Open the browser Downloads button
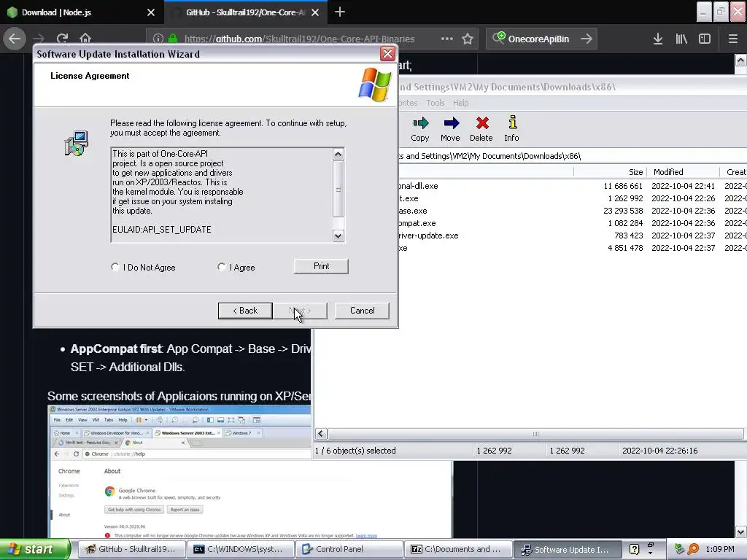747x560 pixels. pyautogui.click(x=657, y=39)
